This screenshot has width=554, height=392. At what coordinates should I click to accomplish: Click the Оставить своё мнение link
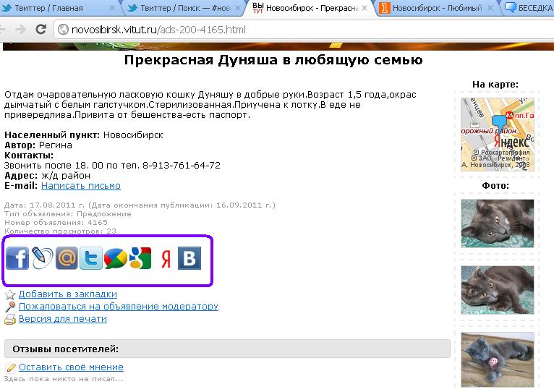(x=71, y=367)
